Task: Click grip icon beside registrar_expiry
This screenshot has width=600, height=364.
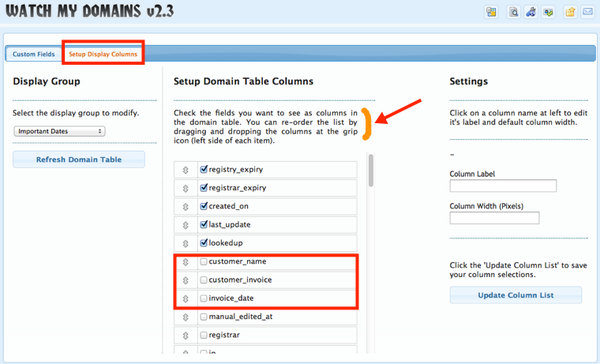Action: point(186,188)
